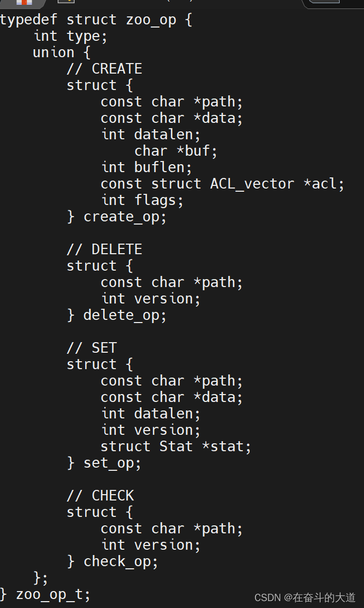Click the red-white icon at top left
Image resolution: width=364 pixels, height=608 pixels.
tap(24, 2)
